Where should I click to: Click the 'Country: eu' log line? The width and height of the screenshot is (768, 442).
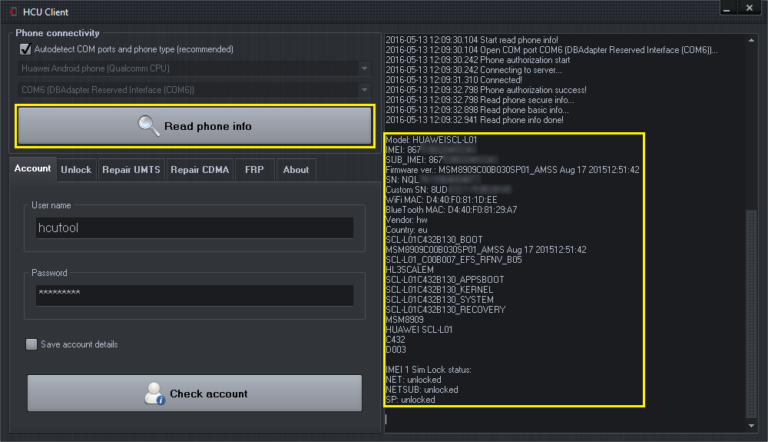[407, 230]
